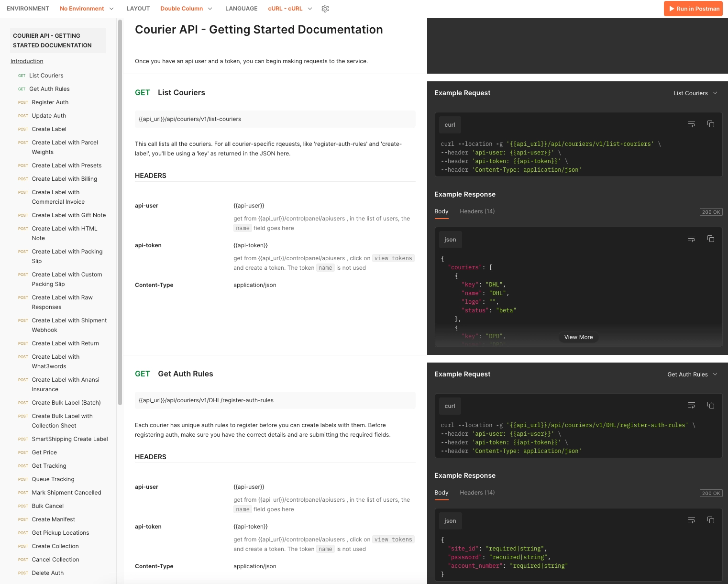The height and width of the screenshot is (584, 728).
Task: Click the sidebar vertical scrollbar
Action: 120,212
